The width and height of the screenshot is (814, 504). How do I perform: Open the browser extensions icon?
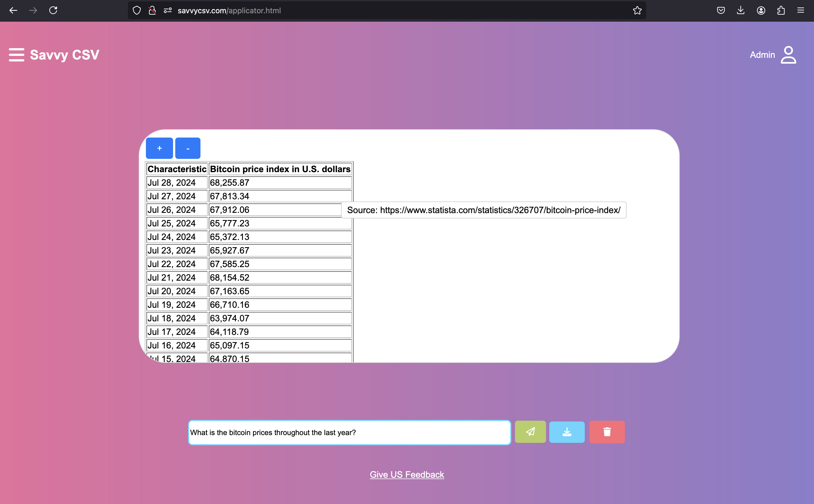pyautogui.click(x=781, y=10)
